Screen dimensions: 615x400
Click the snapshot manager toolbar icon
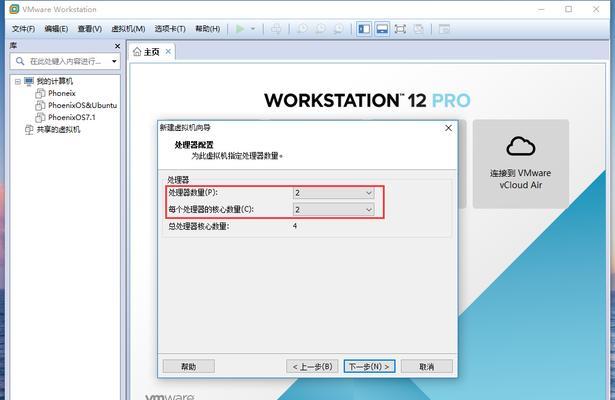(x=338, y=29)
